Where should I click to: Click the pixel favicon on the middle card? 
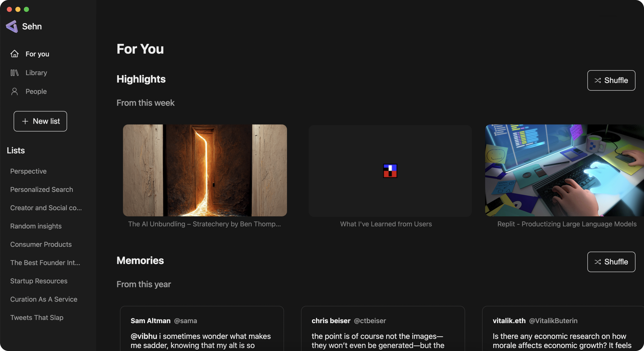pos(390,171)
